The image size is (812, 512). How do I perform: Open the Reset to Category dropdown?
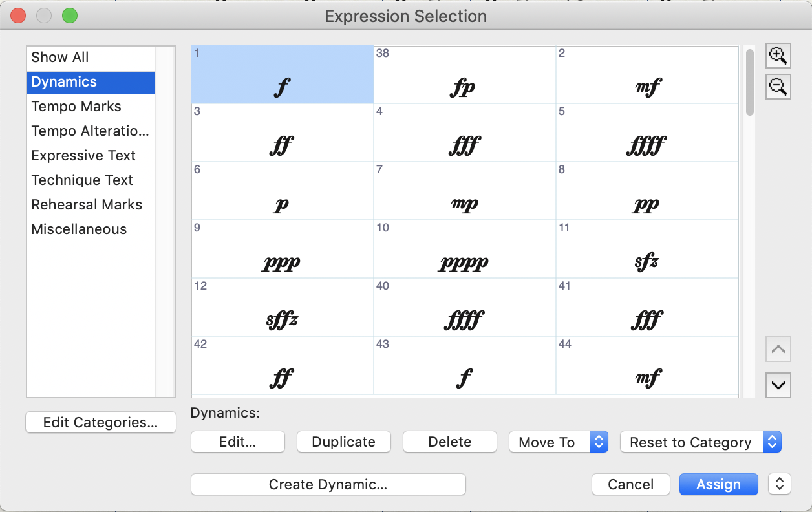[x=701, y=442]
